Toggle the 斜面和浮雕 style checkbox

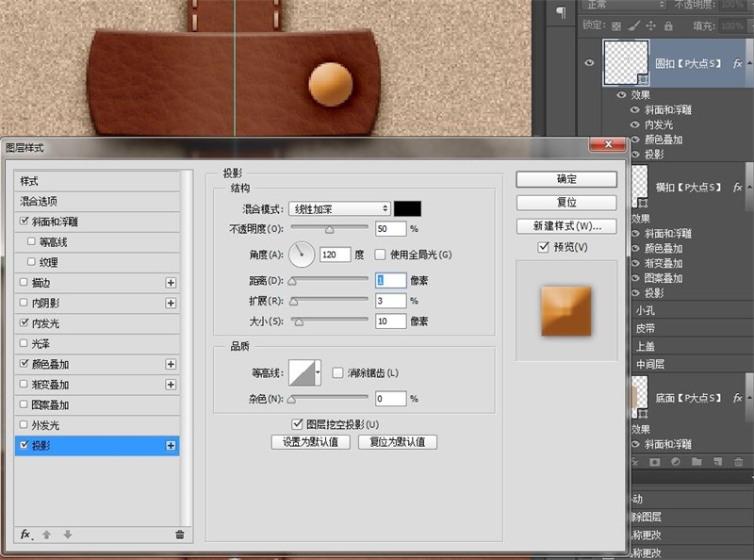click(25, 221)
